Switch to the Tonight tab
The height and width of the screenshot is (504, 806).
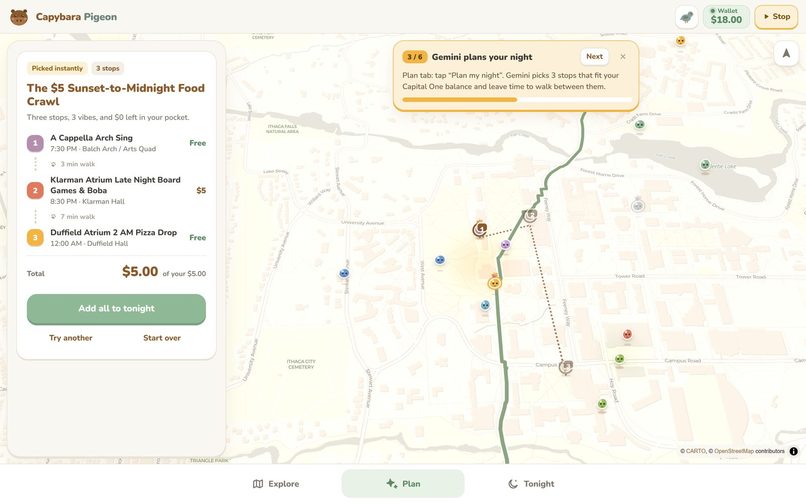point(530,484)
